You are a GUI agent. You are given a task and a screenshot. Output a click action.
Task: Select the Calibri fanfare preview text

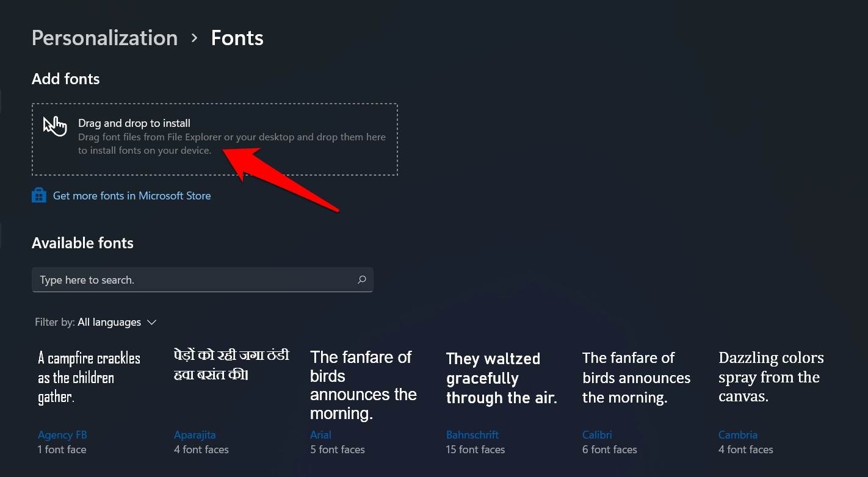(x=637, y=378)
